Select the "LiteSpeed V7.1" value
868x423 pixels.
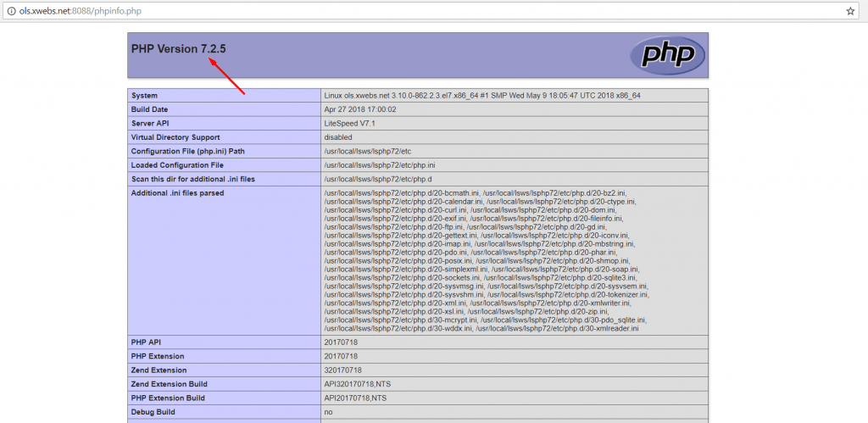coord(350,124)
